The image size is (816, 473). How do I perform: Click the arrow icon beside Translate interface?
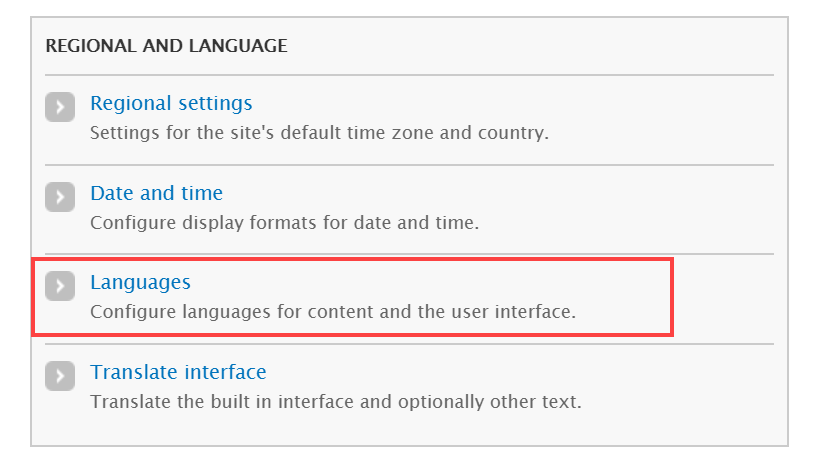(60, 376)
